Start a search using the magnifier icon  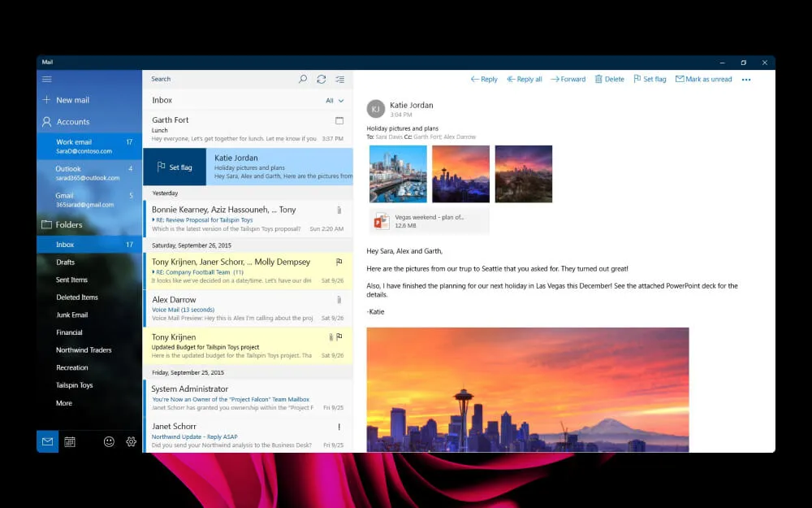point(302,79)
